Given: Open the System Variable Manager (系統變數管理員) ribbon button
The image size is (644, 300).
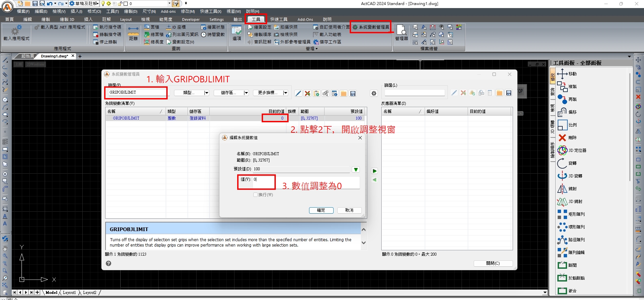Looking at the screenshot, I should pos(371,27).
